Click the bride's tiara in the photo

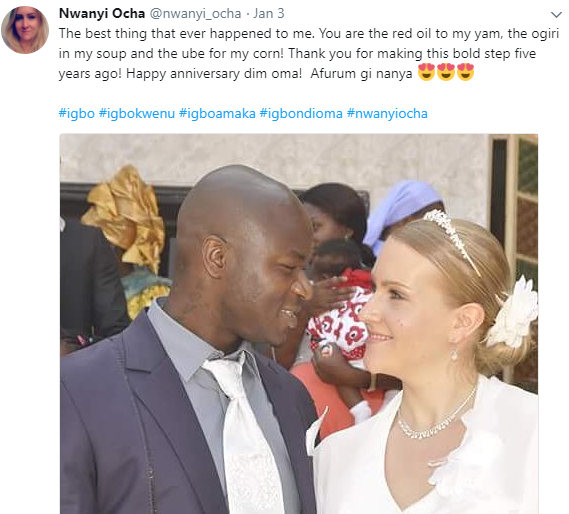click(x=450, y=238)
